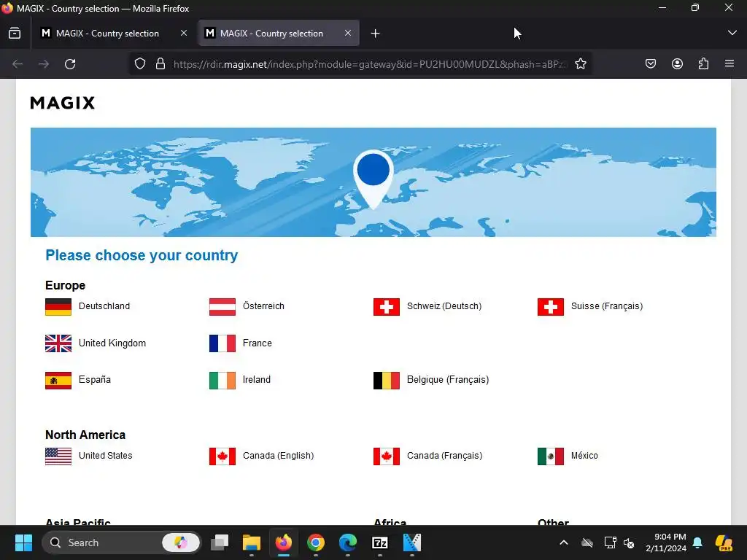Click the taskbar Search box

pos(122,542)
